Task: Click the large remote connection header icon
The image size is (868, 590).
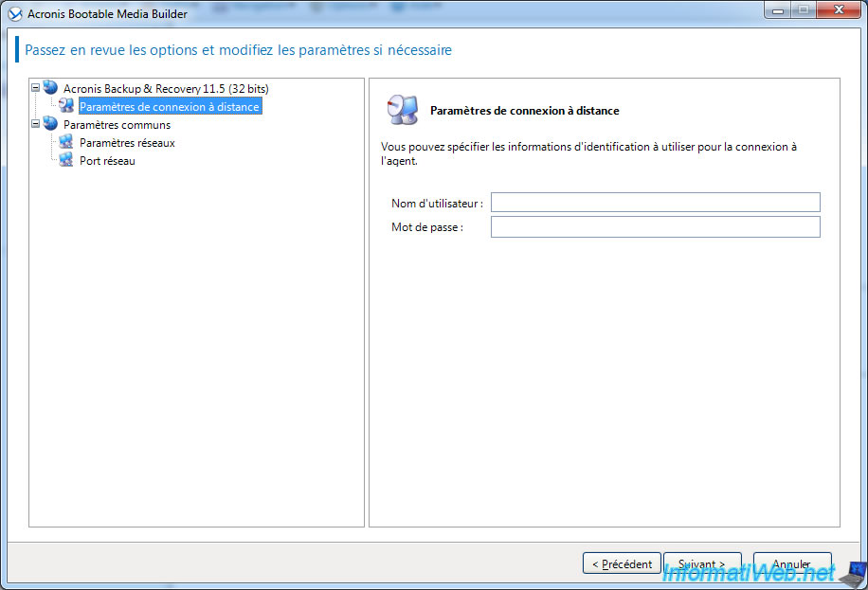Action: (x=403, y=110)
